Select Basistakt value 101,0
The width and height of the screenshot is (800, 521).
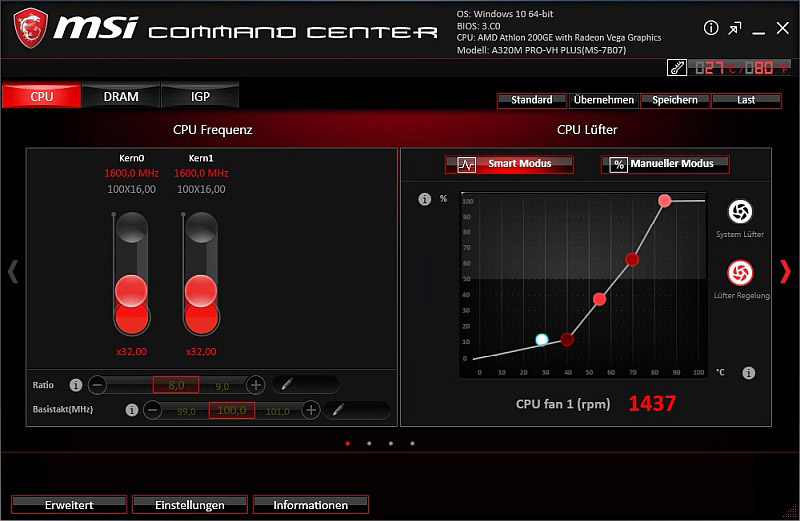(x=278, y=412)
